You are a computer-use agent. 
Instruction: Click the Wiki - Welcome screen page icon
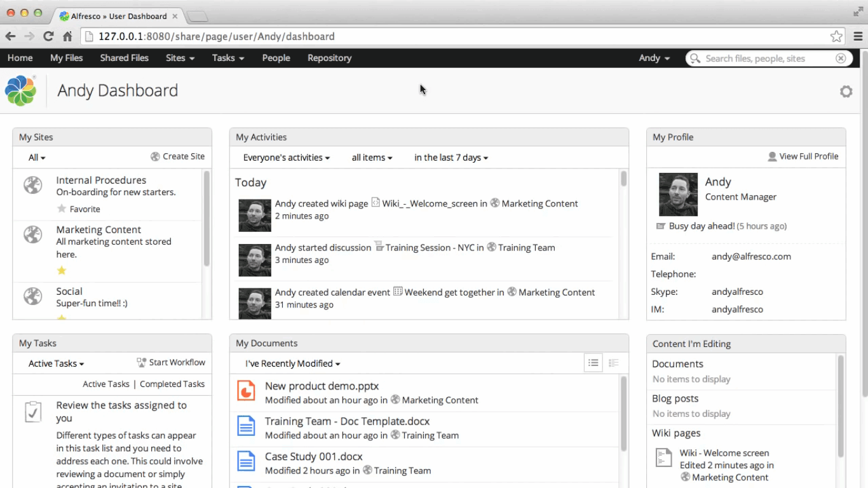point(663,457)
